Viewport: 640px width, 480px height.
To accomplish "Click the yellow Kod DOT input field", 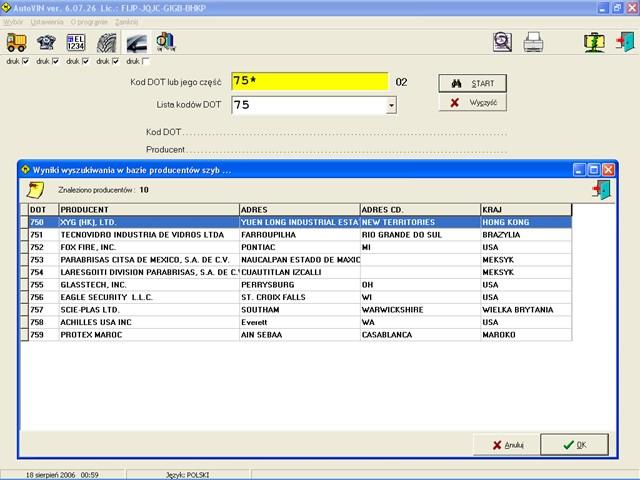I will (x=310, y=81).
